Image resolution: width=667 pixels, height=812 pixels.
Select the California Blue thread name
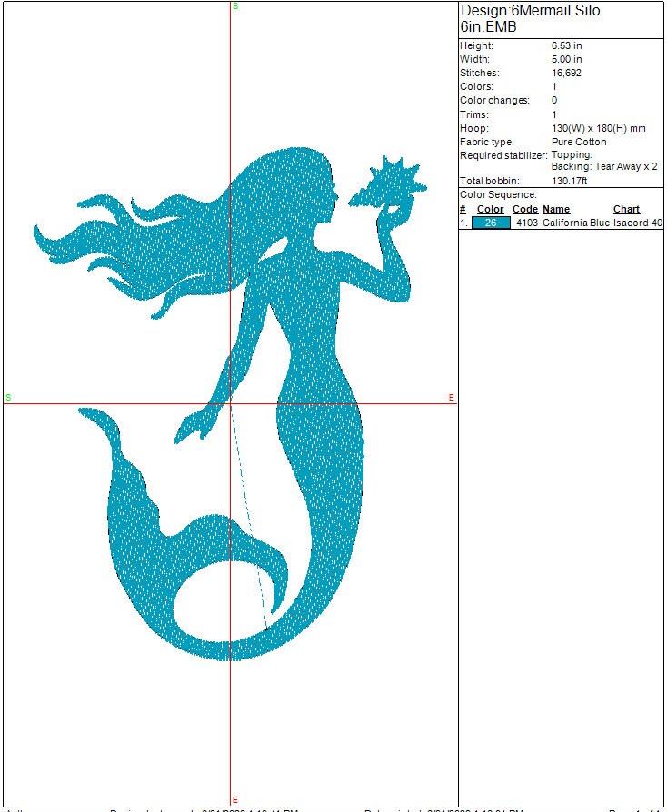click(x=576, y=223)
